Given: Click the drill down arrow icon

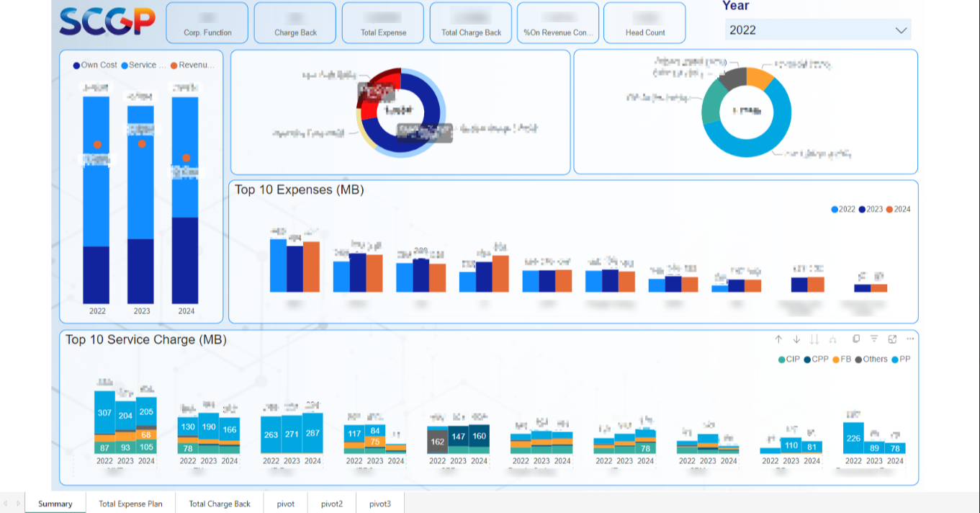Looking at the screenshot, I should (x=796, y=339).
